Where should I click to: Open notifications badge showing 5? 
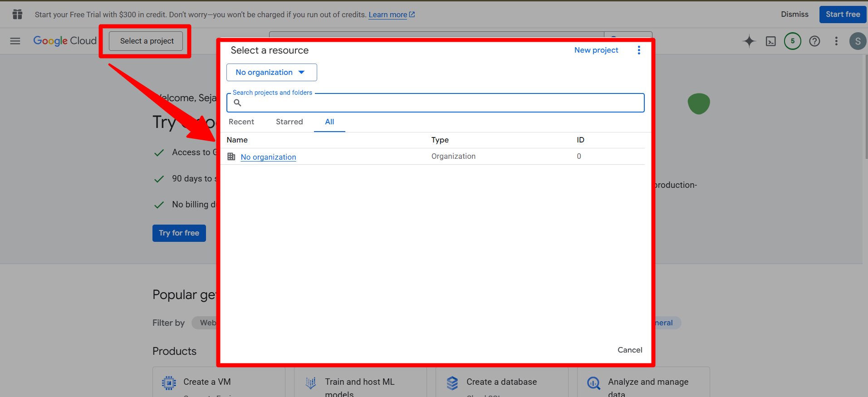click(793, 41)
